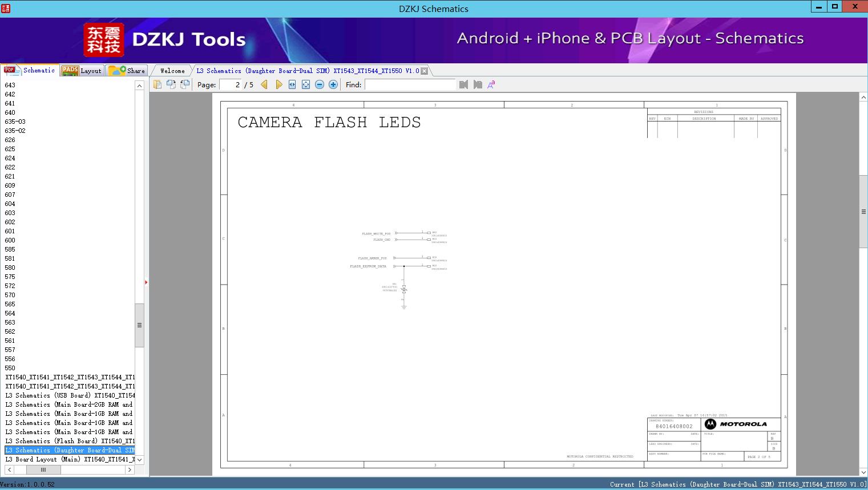
Task: Expand the sidebar horizontal scroll right arrow
Action: [x=130, y=469]
